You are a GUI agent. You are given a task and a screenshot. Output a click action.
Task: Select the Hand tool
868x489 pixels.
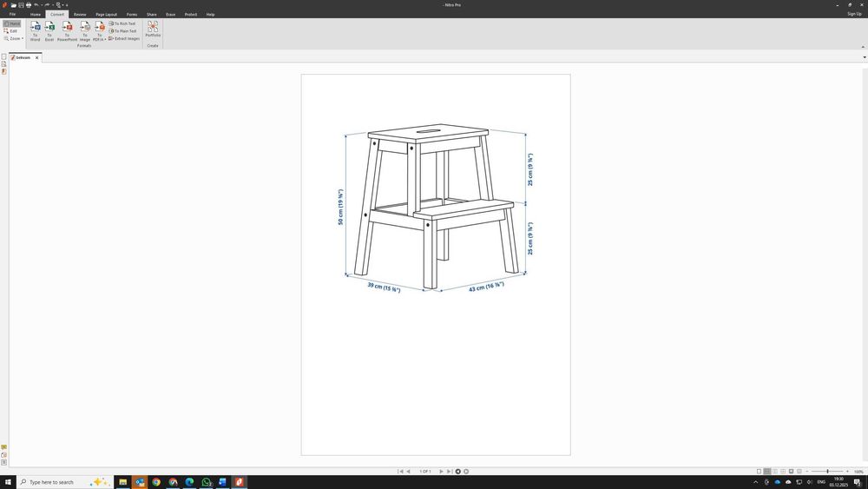click(11, 23)
